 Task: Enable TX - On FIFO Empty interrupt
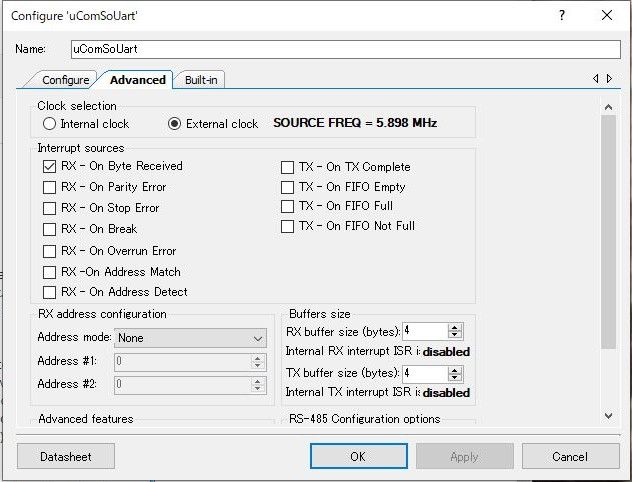pyautogui.click(x=288, y=187)
